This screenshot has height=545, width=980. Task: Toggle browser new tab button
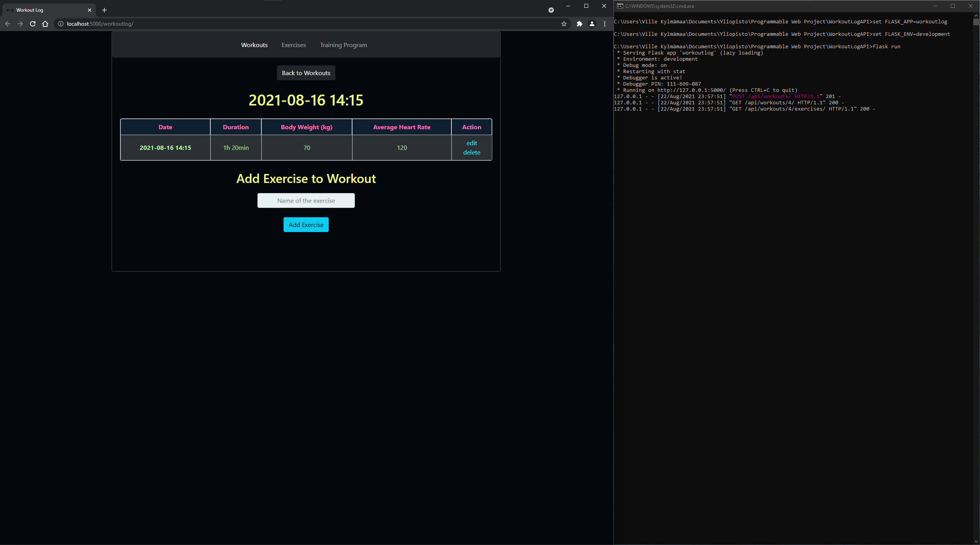pyautogui.click(x=104, y=10)
